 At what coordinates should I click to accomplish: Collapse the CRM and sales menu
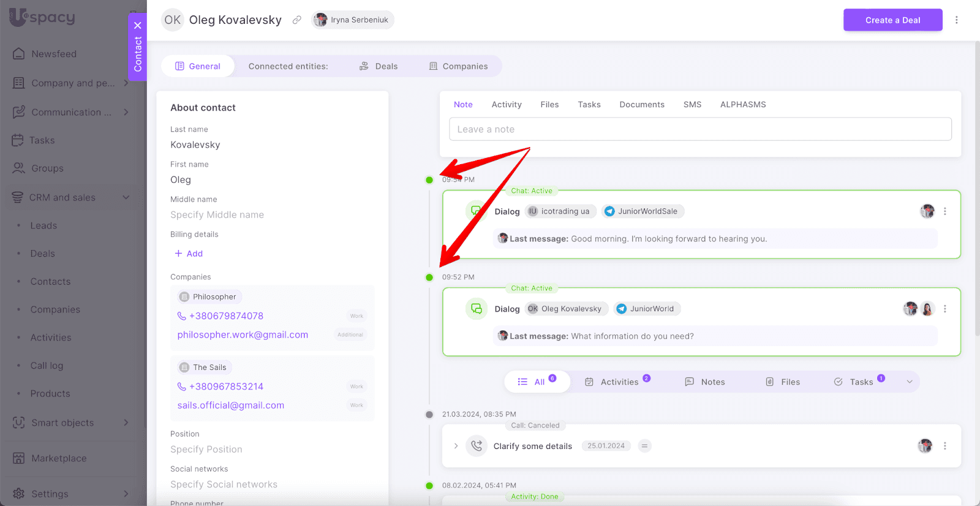coord(126,197)
